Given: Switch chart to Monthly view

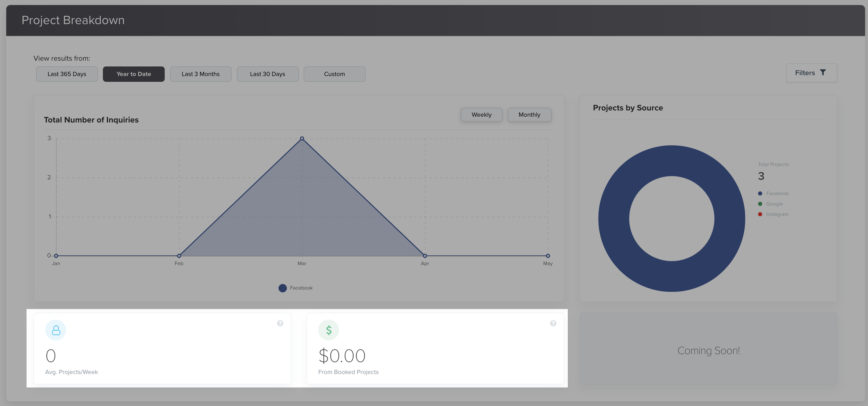Looking at the screenshot, I should click(x=529, y=115).
